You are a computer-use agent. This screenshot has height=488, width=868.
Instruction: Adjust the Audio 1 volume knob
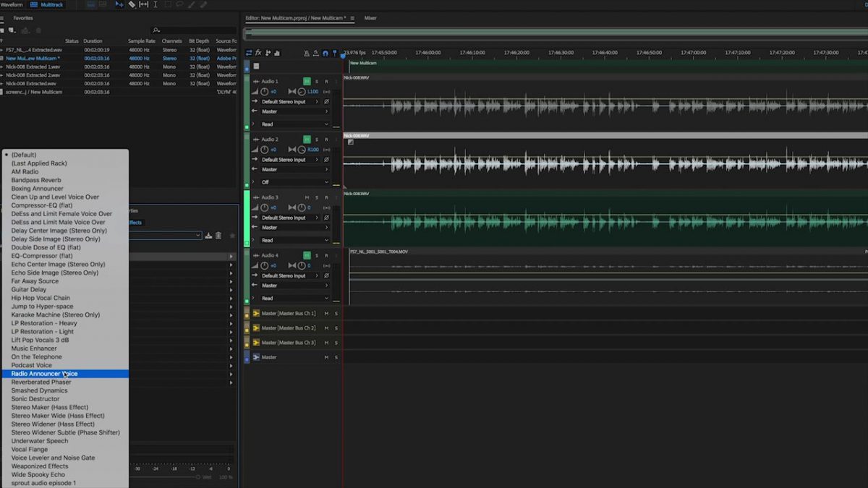pos(265,92)
